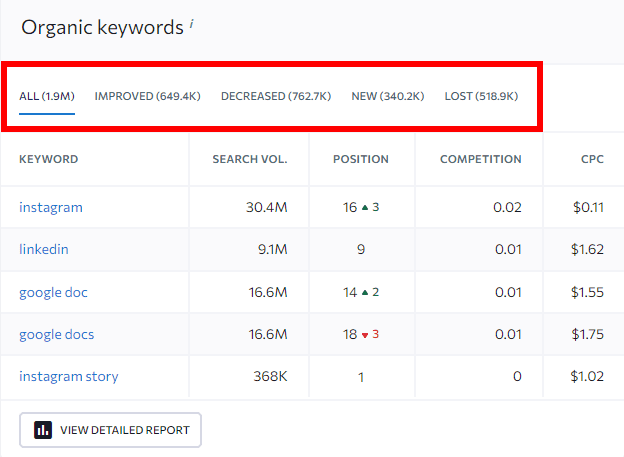The height and width of the screenshot is (457, 624).
Task: Click the 0.02 competition value
Action: coord(507,207)
